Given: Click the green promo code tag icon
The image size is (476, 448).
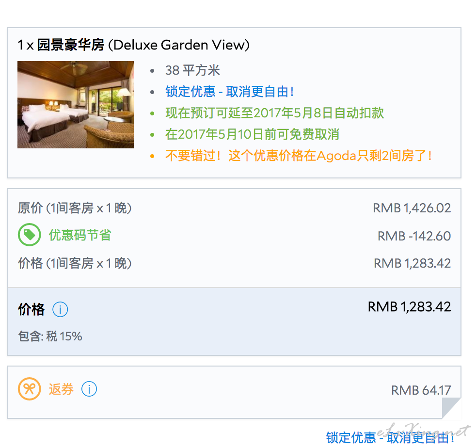Looking at the screenshot, I should pos(30,235).
